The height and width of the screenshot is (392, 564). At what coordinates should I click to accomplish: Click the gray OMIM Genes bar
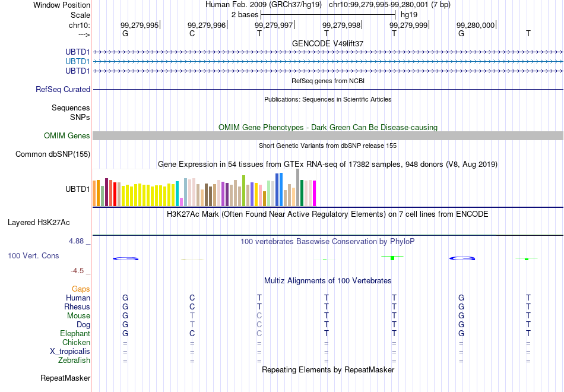[x=328, y=135]
